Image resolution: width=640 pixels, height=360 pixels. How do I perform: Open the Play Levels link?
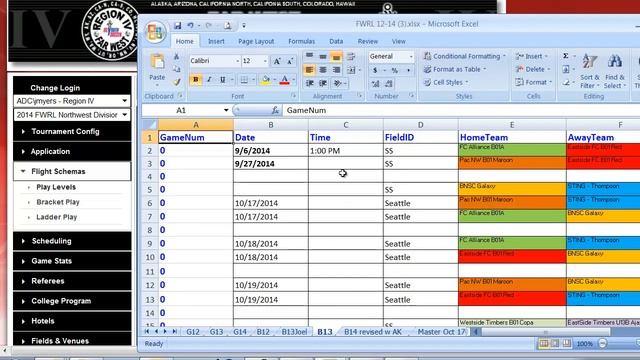(56, 187)
